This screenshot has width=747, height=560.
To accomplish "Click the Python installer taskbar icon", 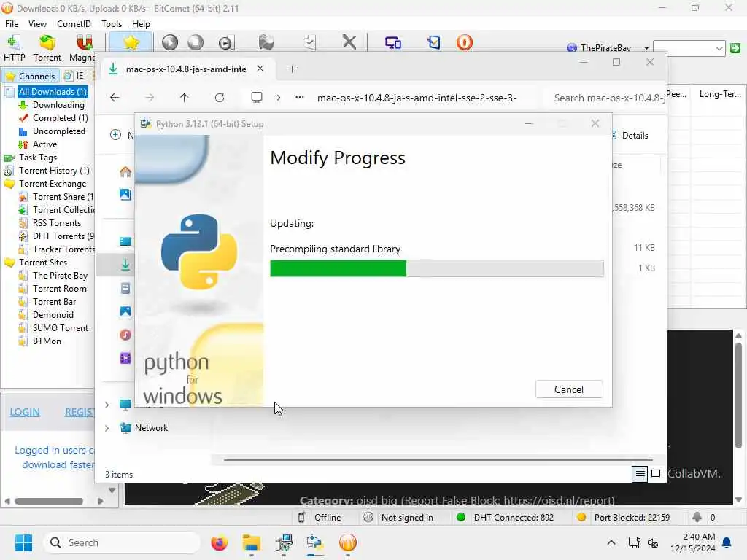I will pos(315,542).
